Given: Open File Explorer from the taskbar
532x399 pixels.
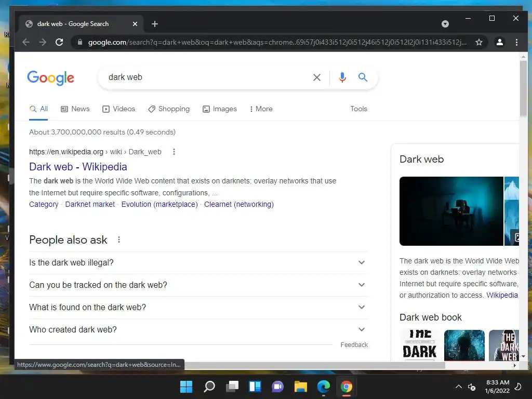Looking at the screenshot, I should [301, 387].
